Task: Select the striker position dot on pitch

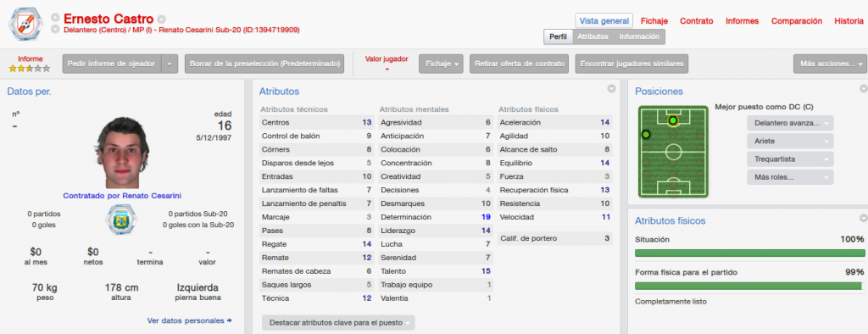Action: [x=672, y=120]
